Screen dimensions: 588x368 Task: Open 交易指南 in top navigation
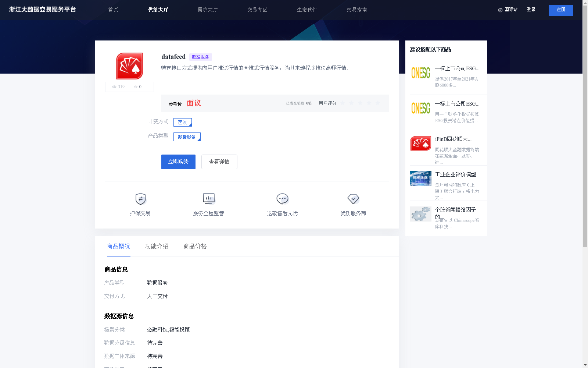tap(356, 10)
